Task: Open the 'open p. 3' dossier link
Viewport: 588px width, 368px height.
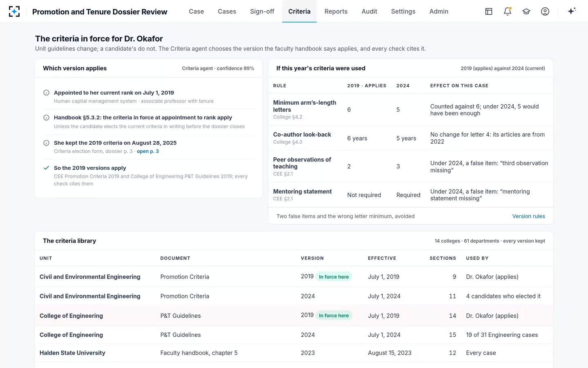Action: 148,151
